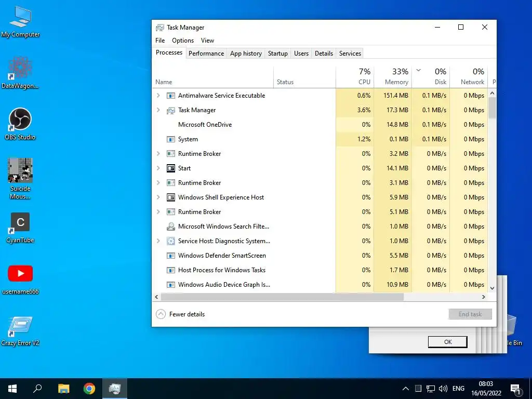This screenshot has width=532, height=399.
Task: Open the DataWagon desktop shortcut
Action: tap(20, 73)
